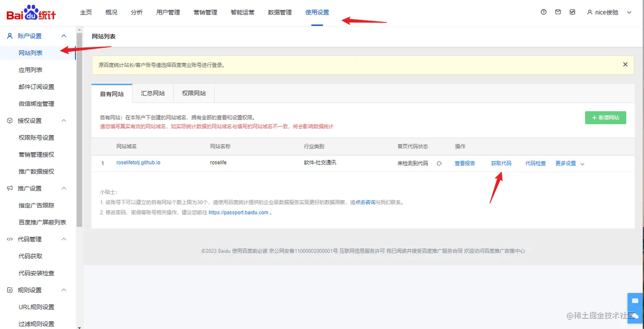Select 使用设置 in top navigation

point(317,12)
